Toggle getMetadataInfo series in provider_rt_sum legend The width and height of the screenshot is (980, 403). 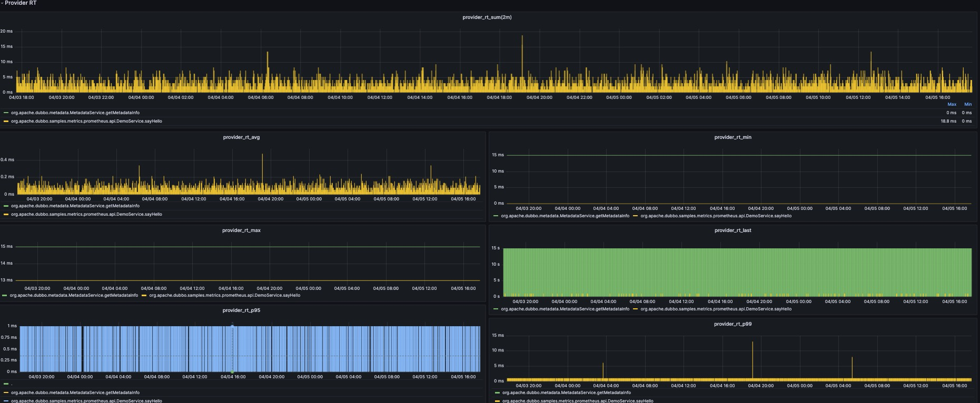click(x=75, y=113)
